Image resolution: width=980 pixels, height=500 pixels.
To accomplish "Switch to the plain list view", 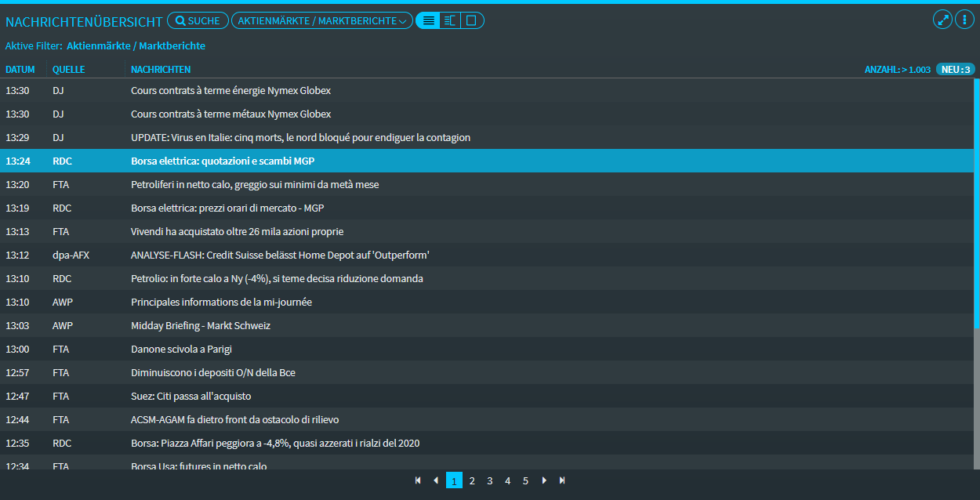I will click(x=428, y=21).
